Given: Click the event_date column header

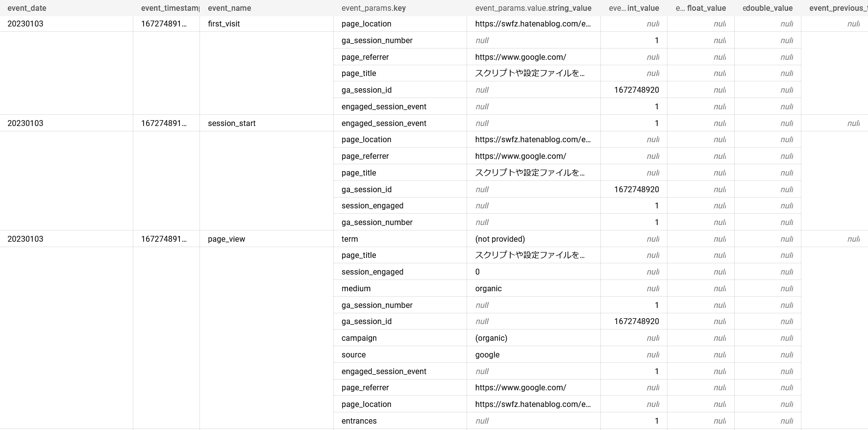Looking at the screenshot, I should (x=27, y=8).
